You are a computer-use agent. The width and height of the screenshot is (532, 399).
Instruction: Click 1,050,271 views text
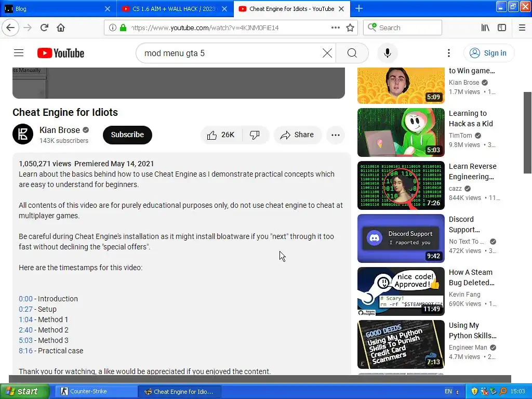click(x=45, y=164)
